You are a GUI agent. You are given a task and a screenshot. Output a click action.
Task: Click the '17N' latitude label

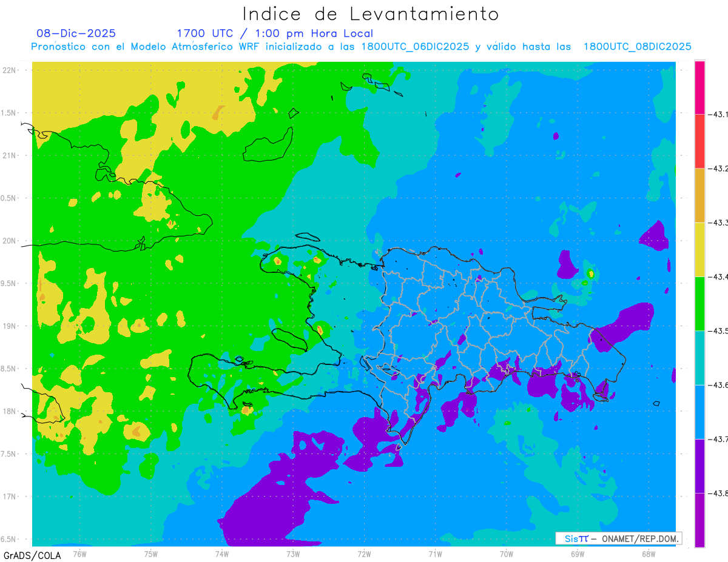(x=9, y=497)
